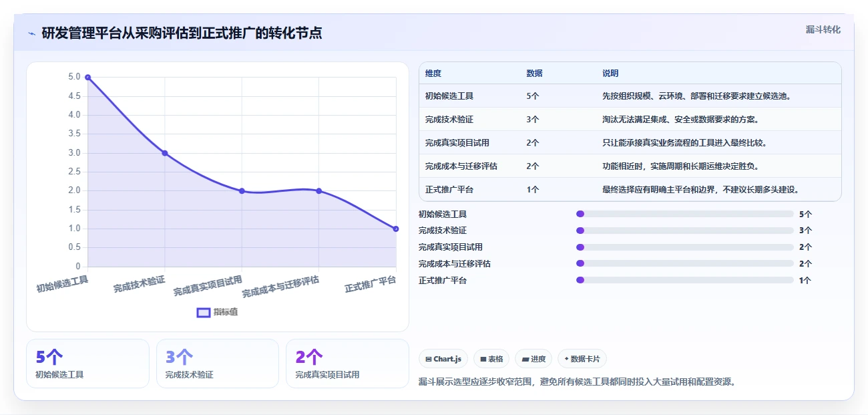Click description 淘汰无法满足集成、安全或数据要求的方案
868x415 pixels.
(x=680, y=120)
